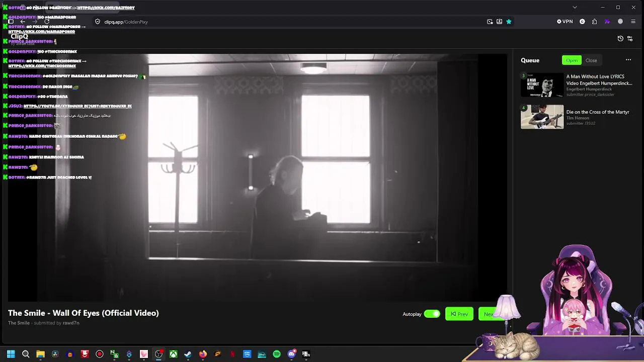Click the white circular G extension icon
The image size is (644, 362).
[x=582, y=22]
